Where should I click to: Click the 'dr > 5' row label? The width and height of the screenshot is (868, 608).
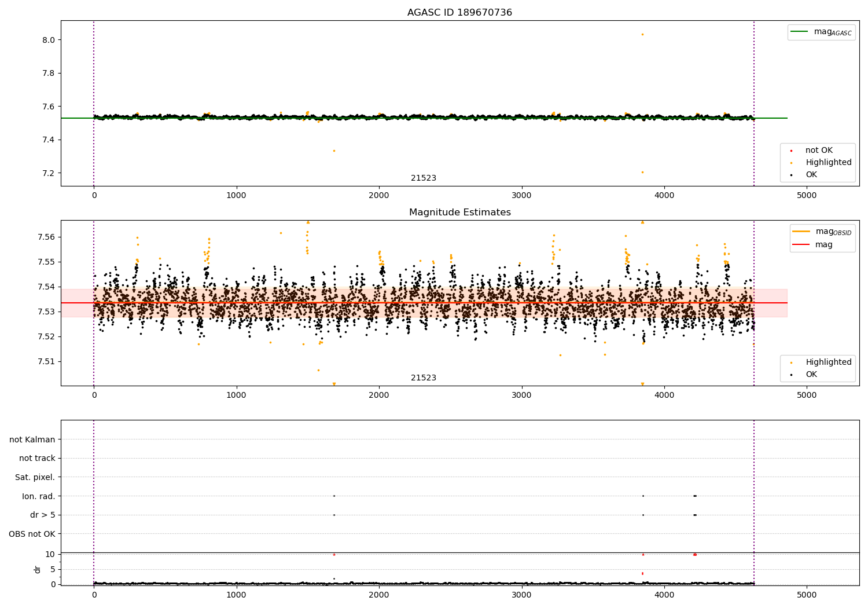43,515
